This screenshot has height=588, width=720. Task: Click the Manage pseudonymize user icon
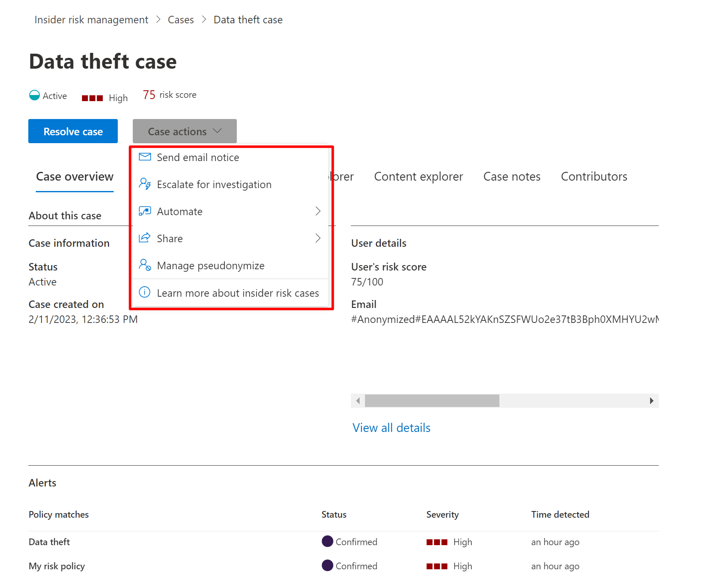[x=144, y=265]
